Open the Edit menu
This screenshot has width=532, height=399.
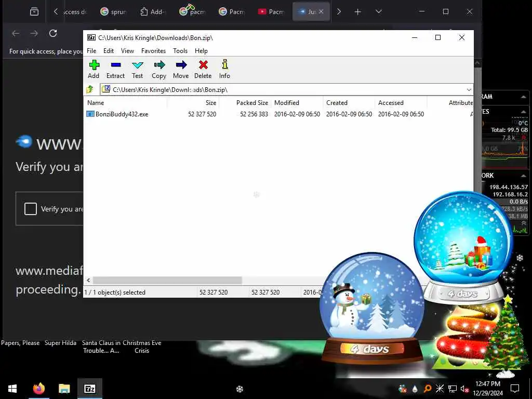coord(109,51)
